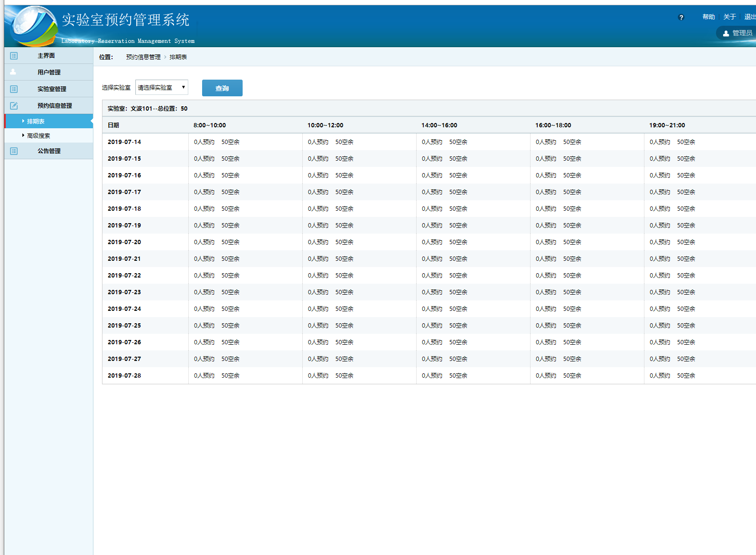Click the 实验室管理 sidebar icon
756x555 pixels.
tap(14, 89)
